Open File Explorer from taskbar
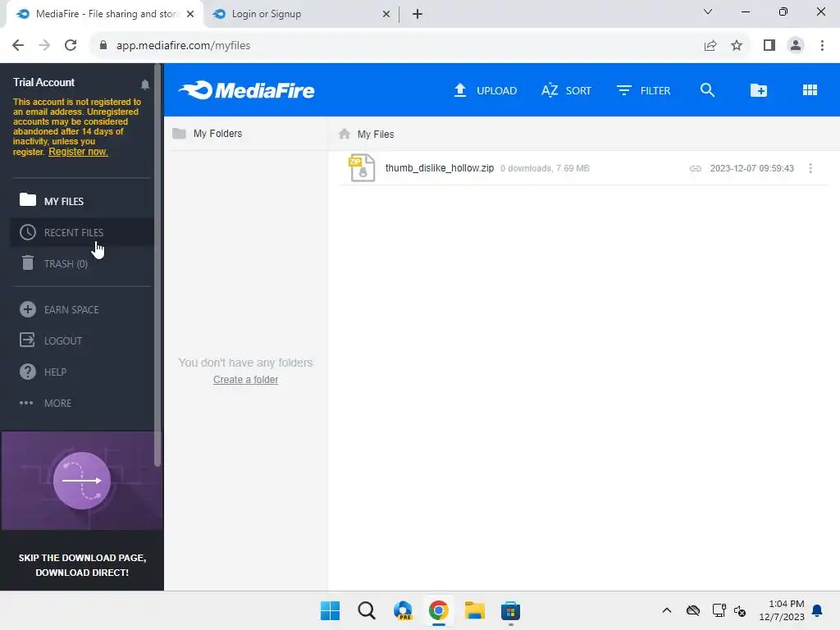Image resolution: width=840 pixels, height=630 pixels. [x=475, y=610]
